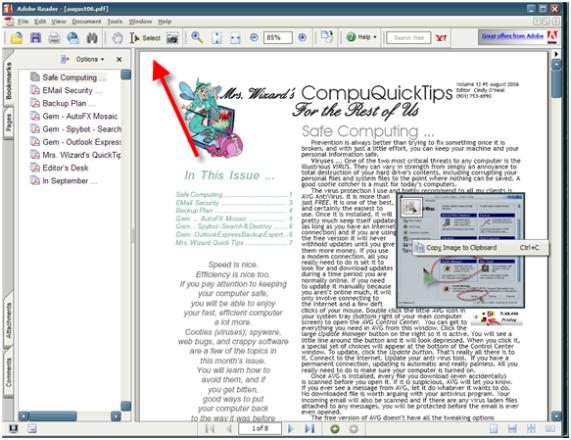Open the Attachments side tab
This screenshot has width=571, height=440.
point(8,321)
